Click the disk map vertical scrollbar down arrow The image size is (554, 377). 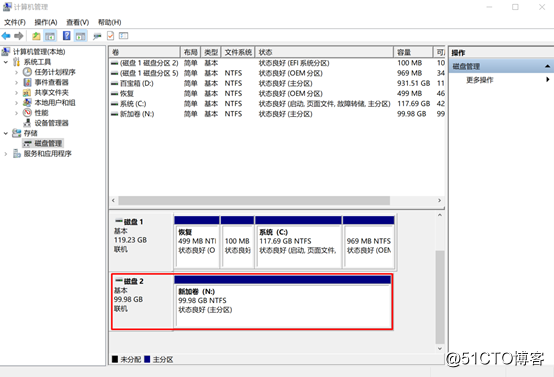click(440, 348)
